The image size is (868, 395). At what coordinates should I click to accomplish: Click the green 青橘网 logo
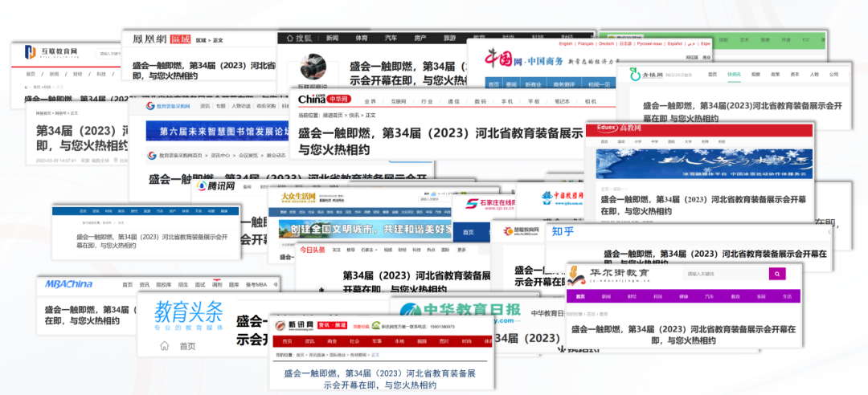click(646, 74)
